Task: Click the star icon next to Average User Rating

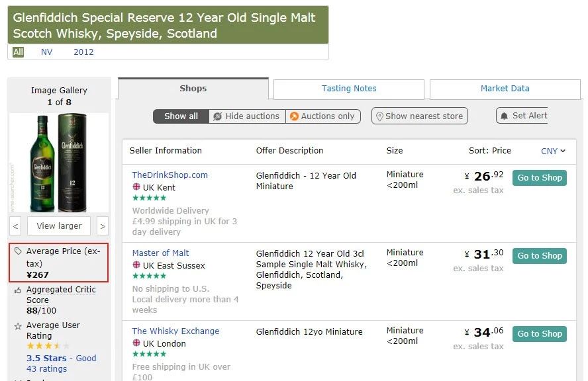Action: tap(18, 326)
